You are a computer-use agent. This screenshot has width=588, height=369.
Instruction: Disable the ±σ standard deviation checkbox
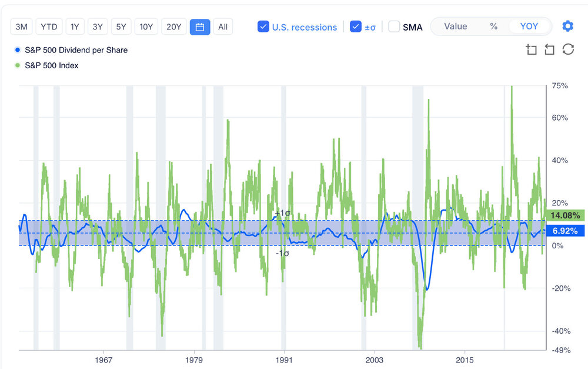[355, 26]
